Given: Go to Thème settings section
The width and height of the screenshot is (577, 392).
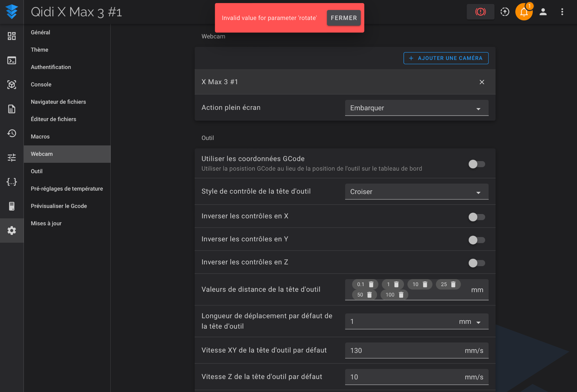Looking at the screenshot, I should click(x=67, y=50).
